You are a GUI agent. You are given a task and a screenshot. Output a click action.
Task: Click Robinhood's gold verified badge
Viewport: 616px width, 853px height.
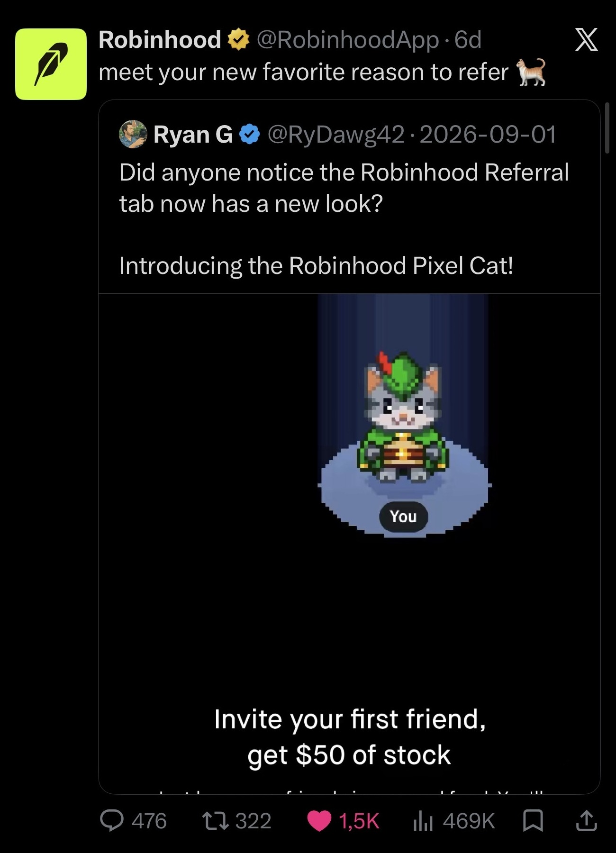pos(239,39)
